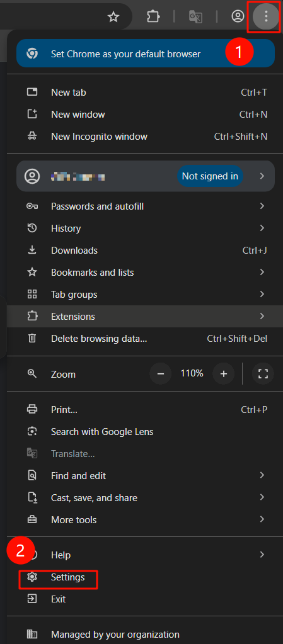Expand Bookmarks and lists submenu arrow
The height and width of the screenshot is (644, 283).
coord(262,273)
